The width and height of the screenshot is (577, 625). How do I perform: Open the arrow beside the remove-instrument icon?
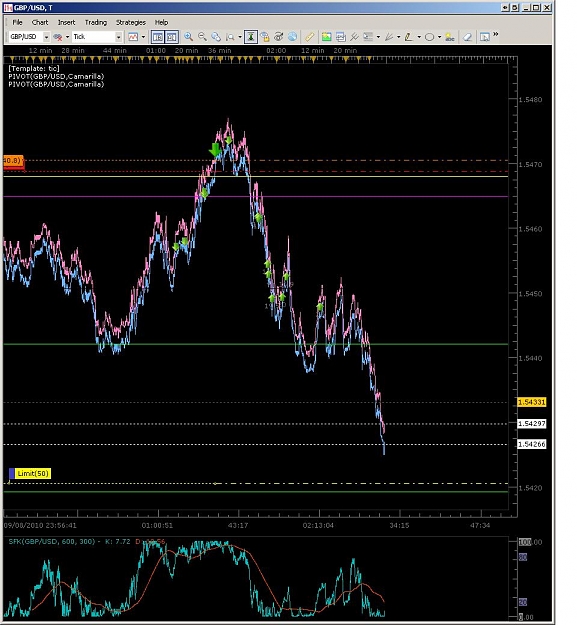click(67, 37)
